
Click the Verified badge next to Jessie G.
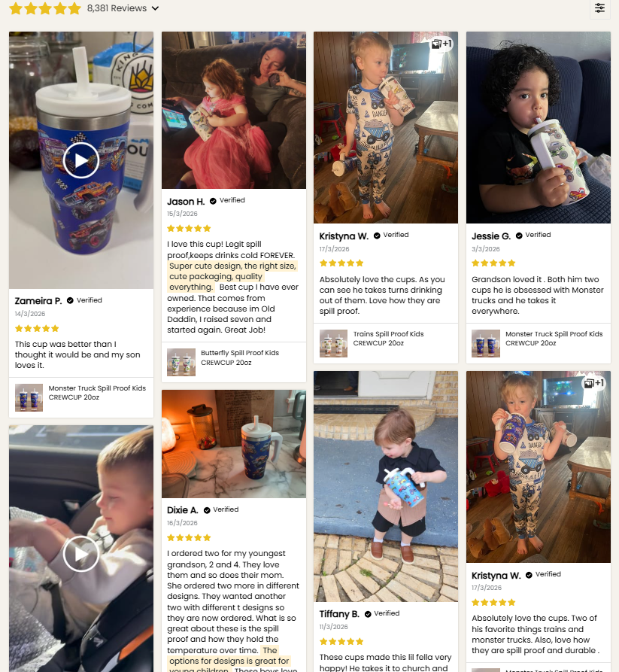click(x=533, y=236)
